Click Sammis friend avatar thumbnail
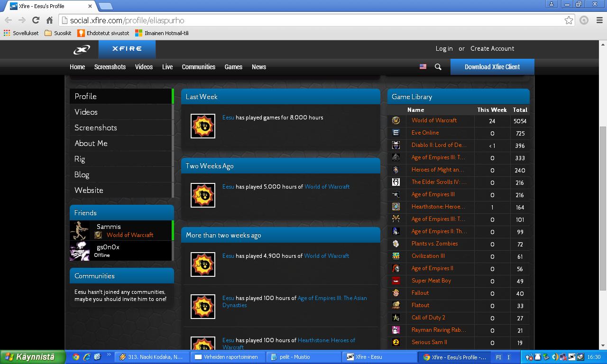The width and height of the screenshot is (607, 364). (x=80, y=230)
